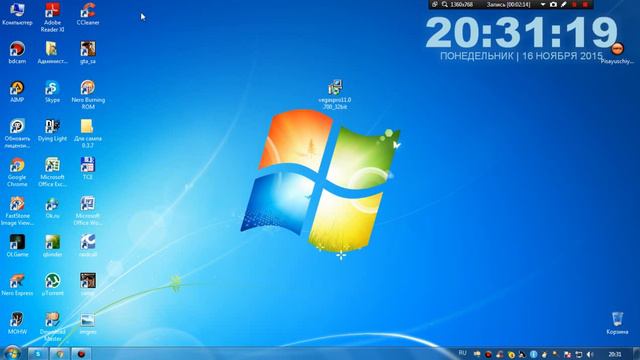Screen dimensions: 640x360
Task: Take a screenshot with the camera icon
Action: (x=553, y=4)
